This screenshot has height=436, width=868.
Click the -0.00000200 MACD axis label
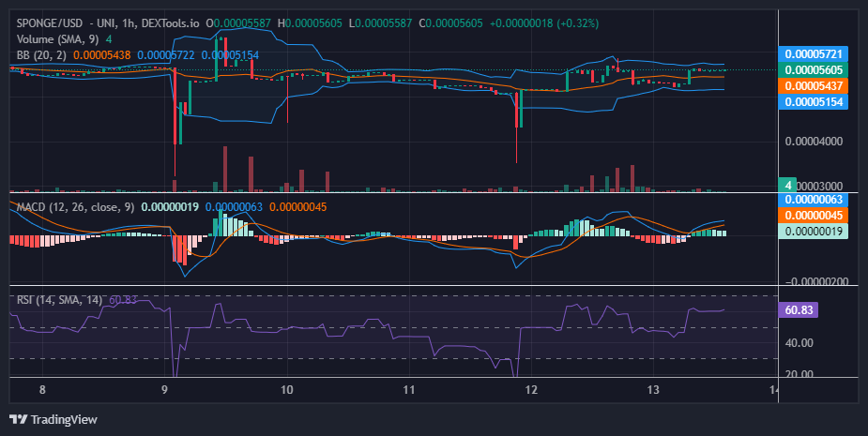pyautogui.click(x=816, y=281)
